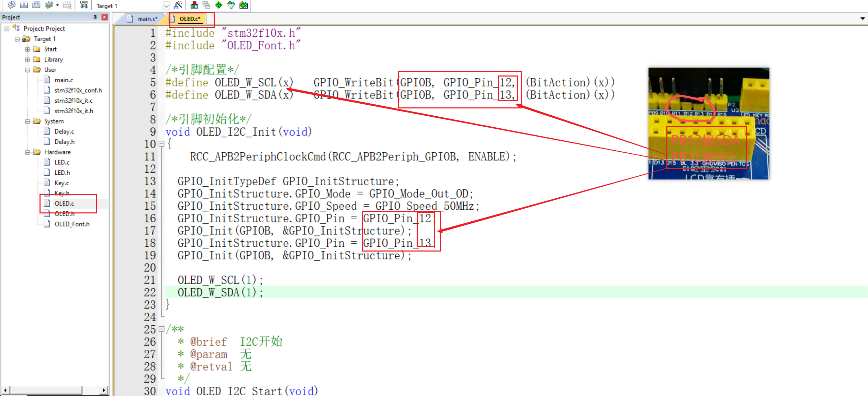Viewport: 868px width, 396px height.
Task: Switch to the main.c* editor tab
Action: 147,19
